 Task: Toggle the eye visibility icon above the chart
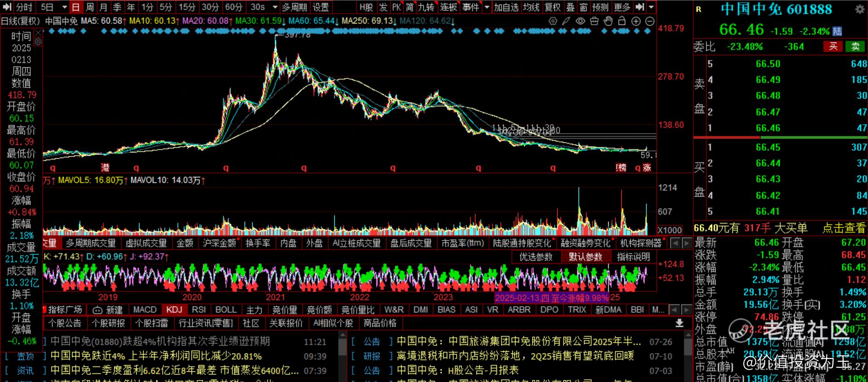point(581,21)
